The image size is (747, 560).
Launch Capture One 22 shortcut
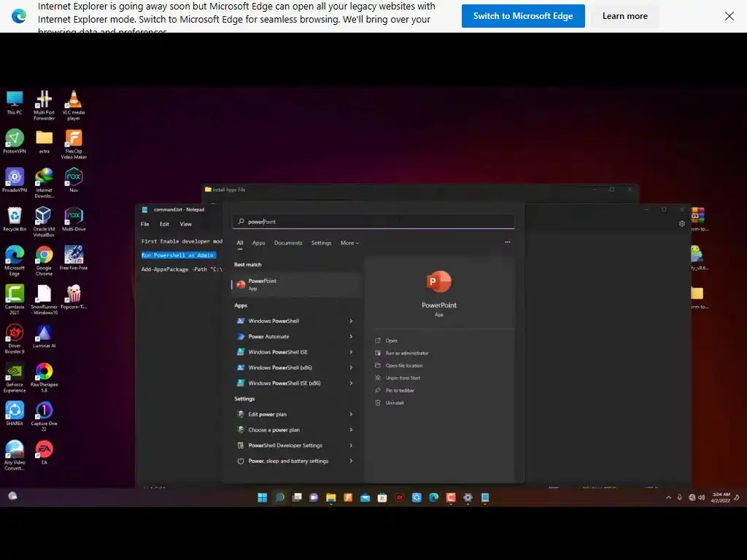click(x=44, y=416)
